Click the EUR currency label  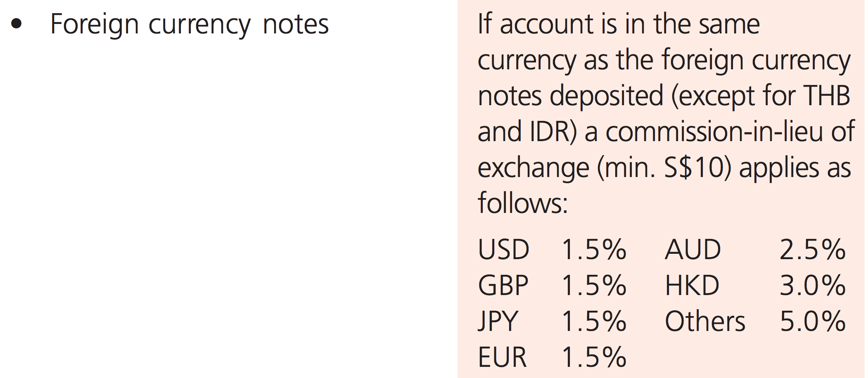coord(502,357)
